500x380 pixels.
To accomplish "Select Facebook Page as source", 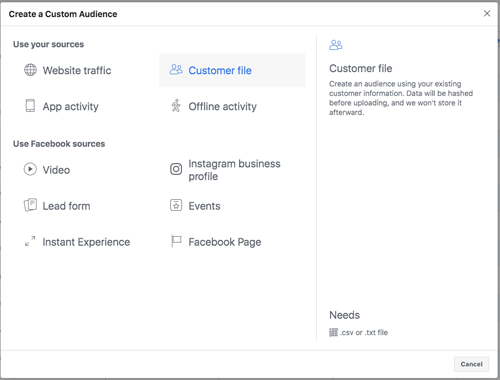I will click(225, 242).
